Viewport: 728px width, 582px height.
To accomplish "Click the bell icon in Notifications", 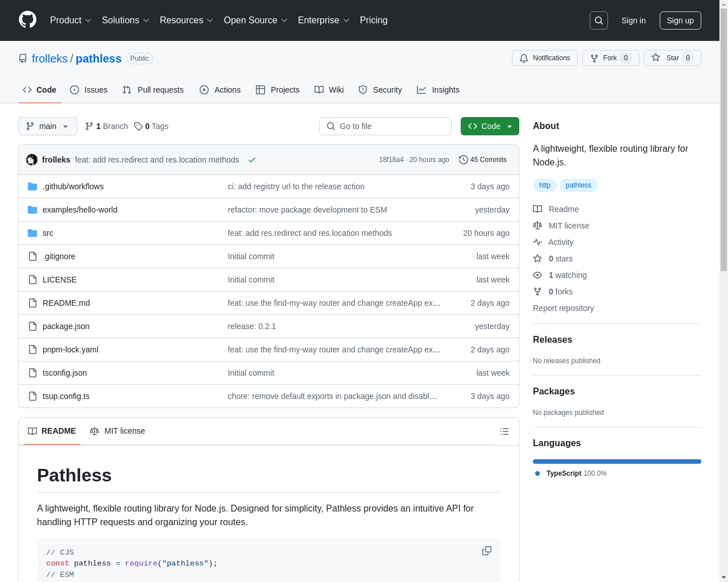I will tap(524, 58).
